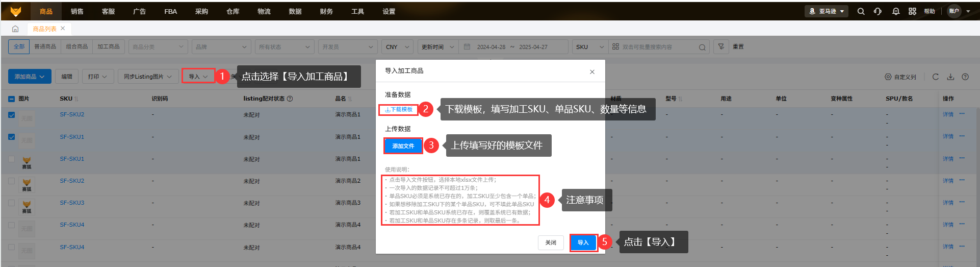The width and height of the screenshot is (980, 267).
Task: Open the 开发员 developer dropdown
Action: (348, 46)
